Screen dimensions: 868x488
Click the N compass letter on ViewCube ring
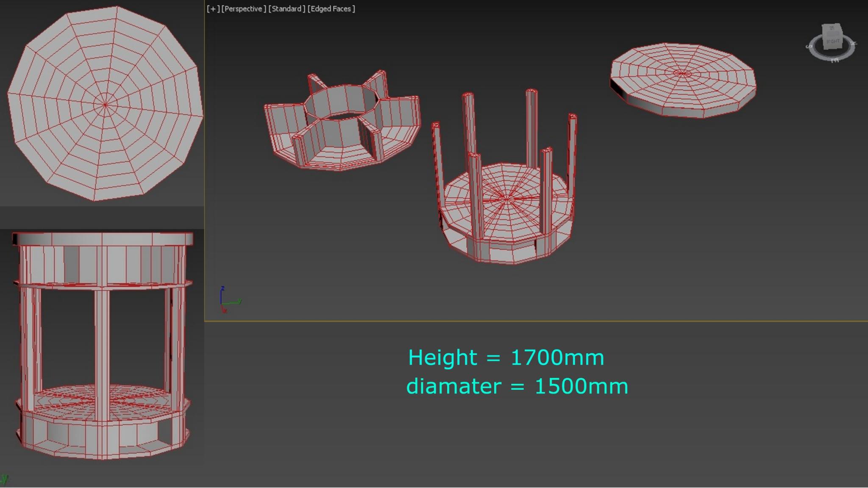(854, 44)
